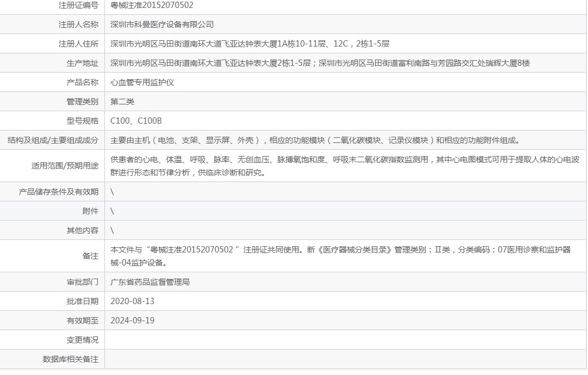Click the 其他内容 row label
The height and width of the screenshot is (375, 588).
coord(82,230)
